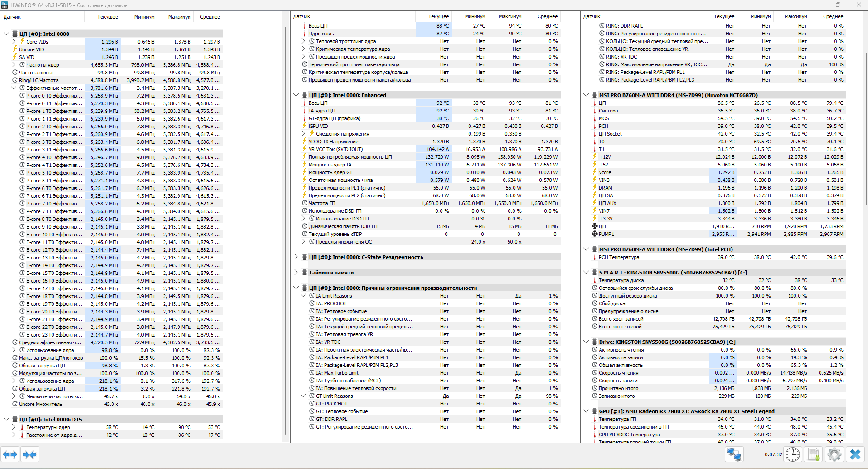Viewport: 868px width, 469px height.
Task: Collapse the Причины ограничения производительности group
Action: [296, 288]
